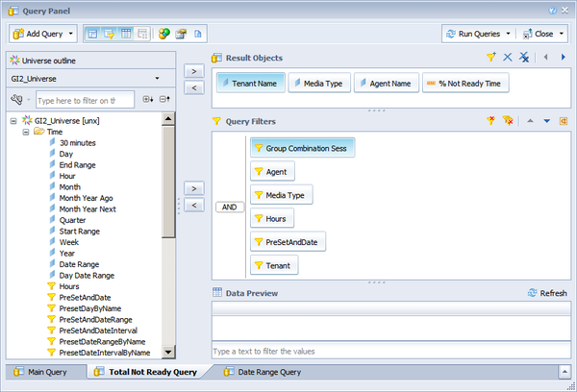Click the add quick filter icon in Result Objects
The image size is (577, 392).
click(x=491, y=58)
